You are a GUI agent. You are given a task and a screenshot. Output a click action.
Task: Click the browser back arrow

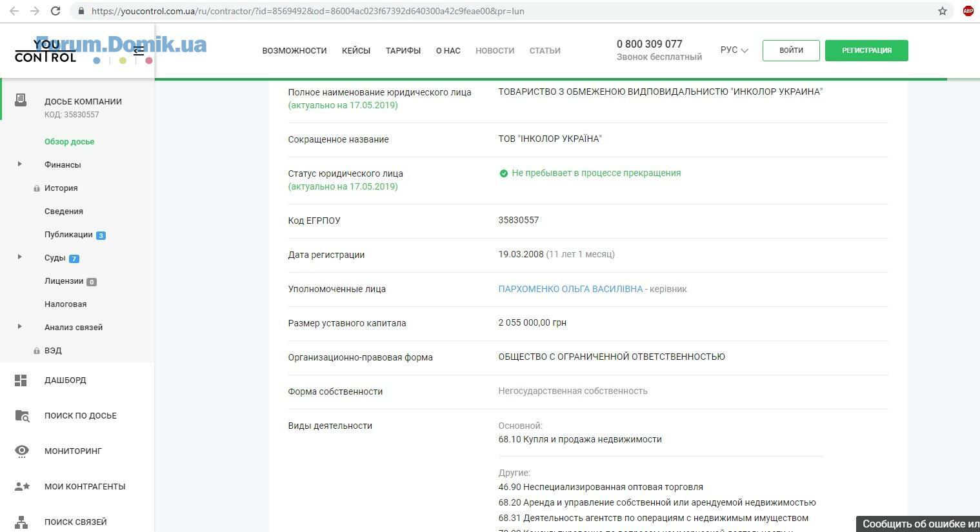(x=14, y=11)
